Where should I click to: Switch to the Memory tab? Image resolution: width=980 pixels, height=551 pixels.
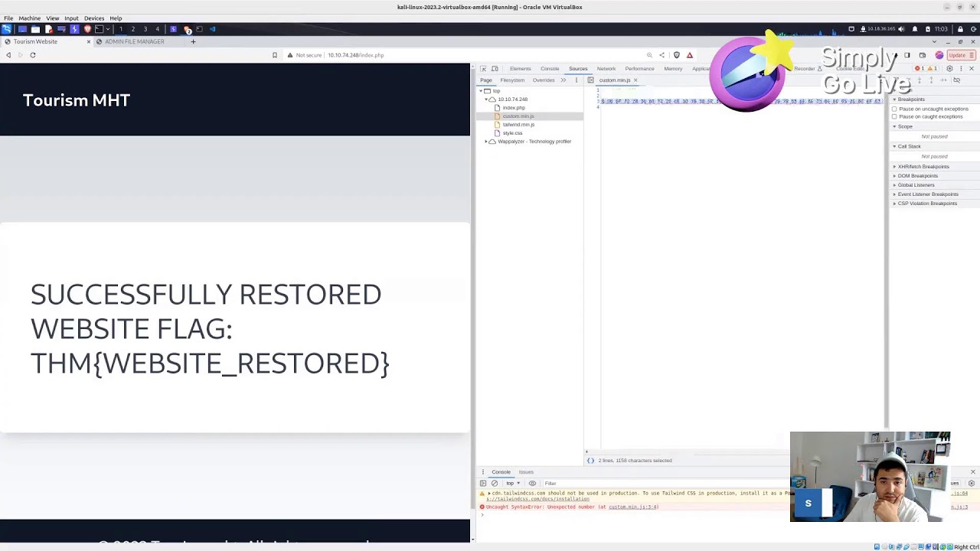[673, 69]
